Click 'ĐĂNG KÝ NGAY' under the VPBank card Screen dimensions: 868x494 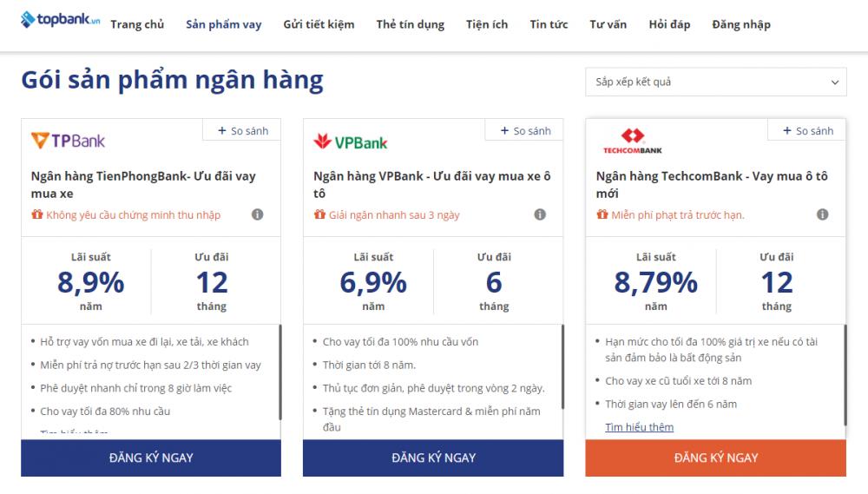pos(433,458)
